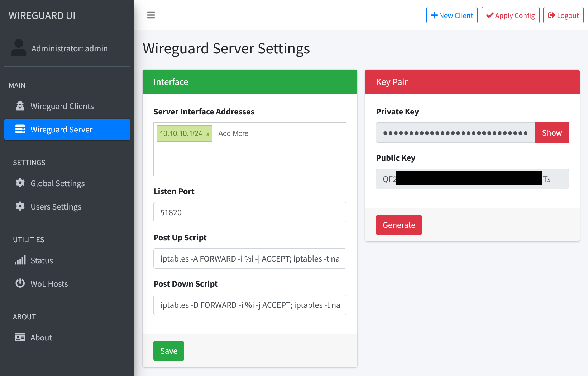Click the Status signal bars icon
This screenshot has height=376, width=588.
tap(20, 260)
